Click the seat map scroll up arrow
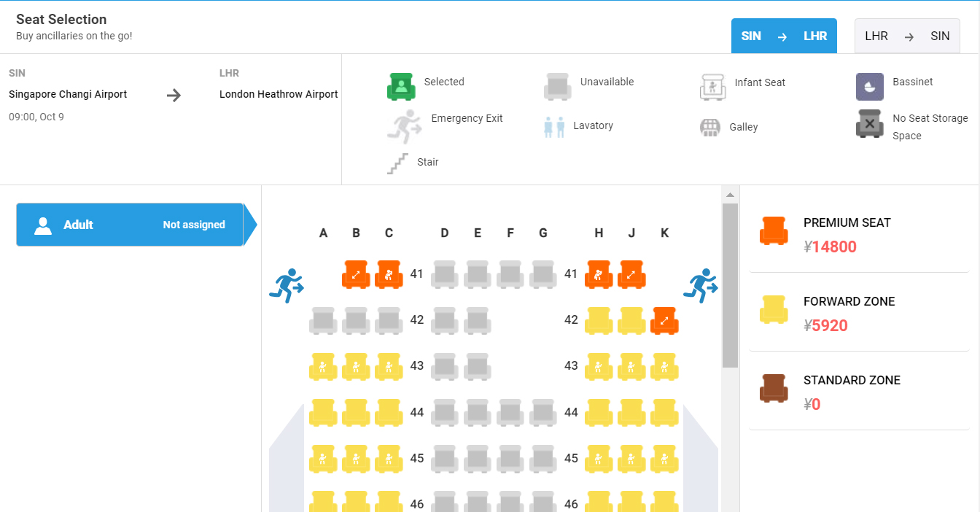The image size is (980, 512). (730, 194)
